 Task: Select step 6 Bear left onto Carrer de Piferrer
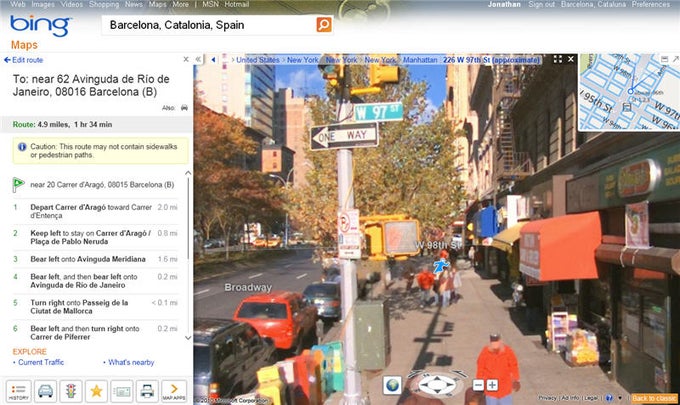coord(95,333)
